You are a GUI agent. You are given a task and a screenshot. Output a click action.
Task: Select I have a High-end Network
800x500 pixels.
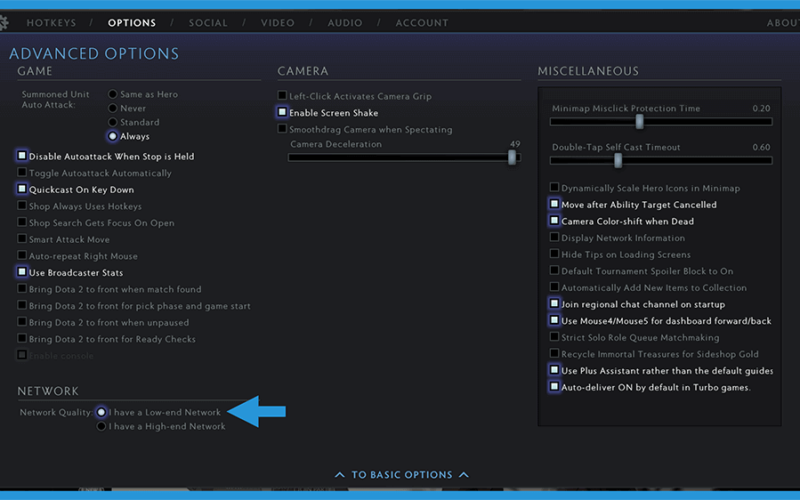coord(101,426)
